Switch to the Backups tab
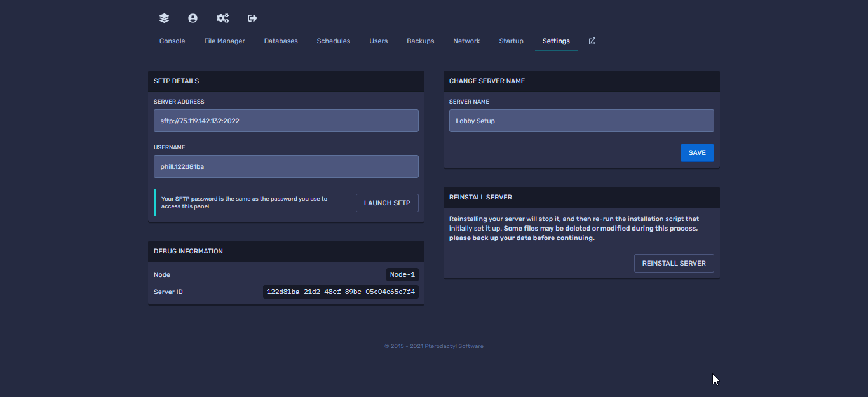The height and width of the screenshot is (397, 868). click(421, 41)
